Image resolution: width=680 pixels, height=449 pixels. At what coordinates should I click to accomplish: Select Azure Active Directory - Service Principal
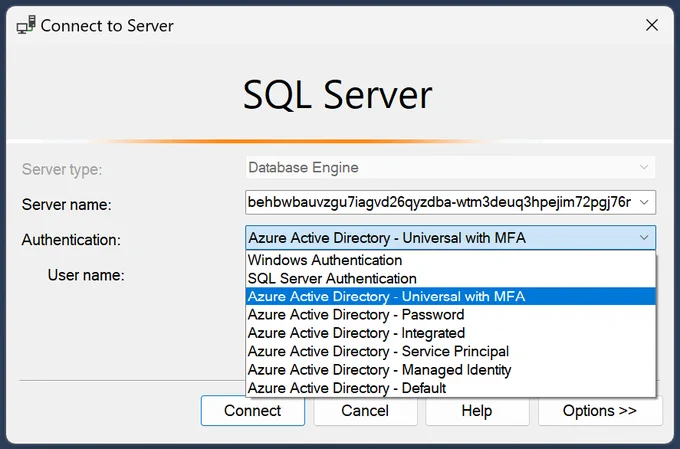tap(451, 351)
